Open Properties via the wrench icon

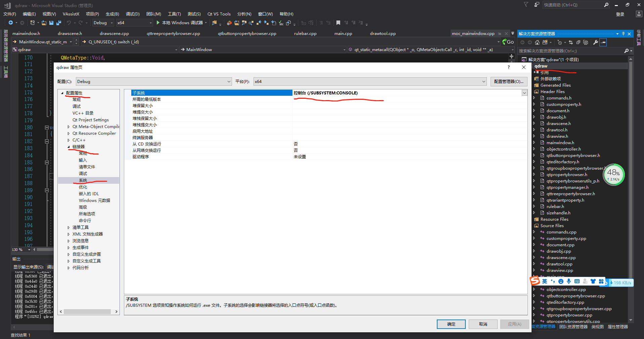[596, 42]
